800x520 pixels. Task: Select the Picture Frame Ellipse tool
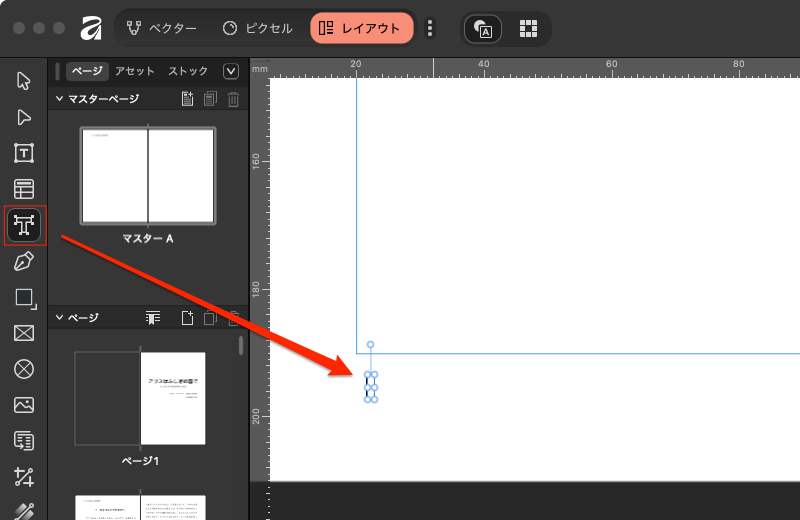pyautogui.click(x=24, y=369)
